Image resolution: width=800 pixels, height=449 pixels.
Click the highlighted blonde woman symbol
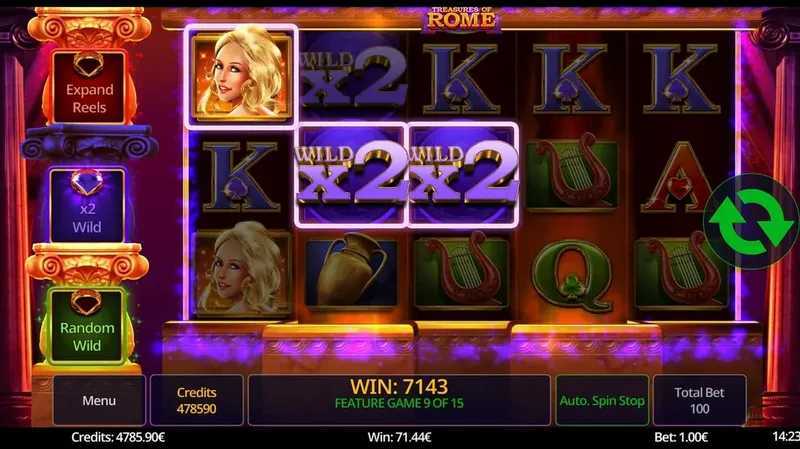click(241, 76)
